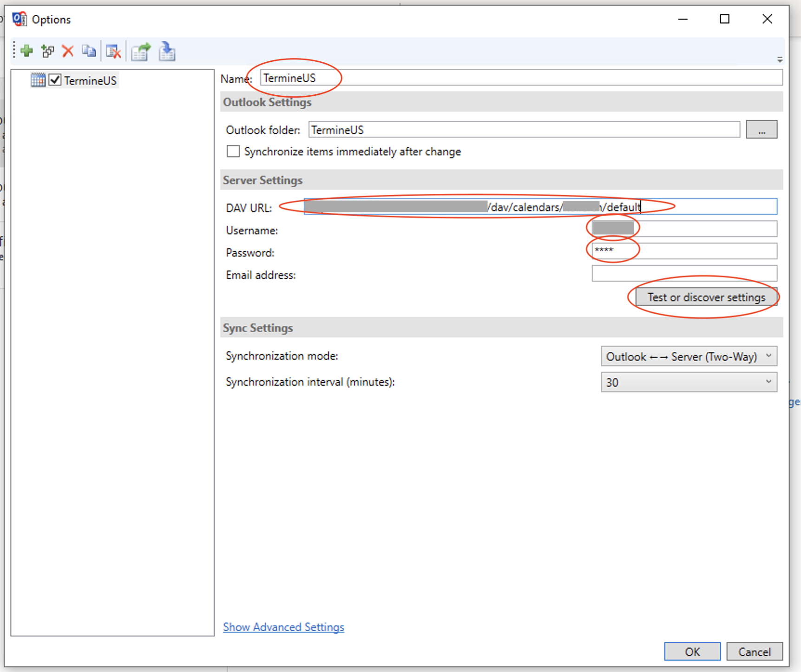
Task: Click the clear cache toolbar icon
Action: (x=113, y=52)
